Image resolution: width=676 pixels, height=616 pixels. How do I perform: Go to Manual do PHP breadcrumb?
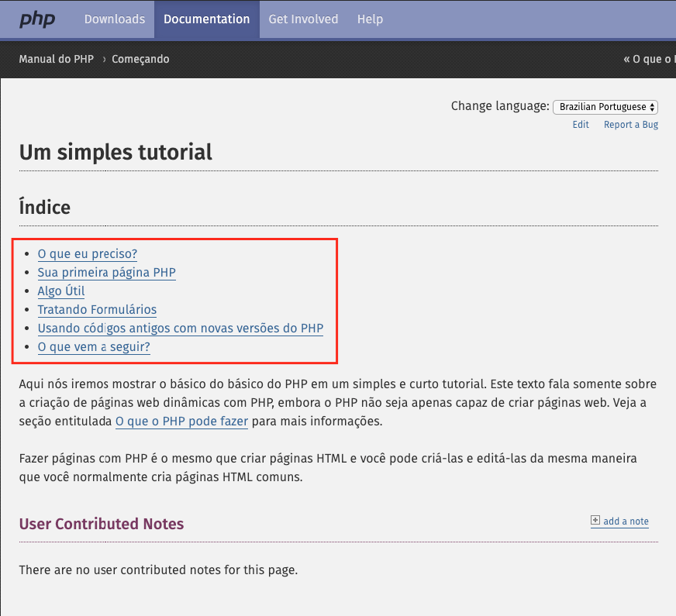(57, 59)
